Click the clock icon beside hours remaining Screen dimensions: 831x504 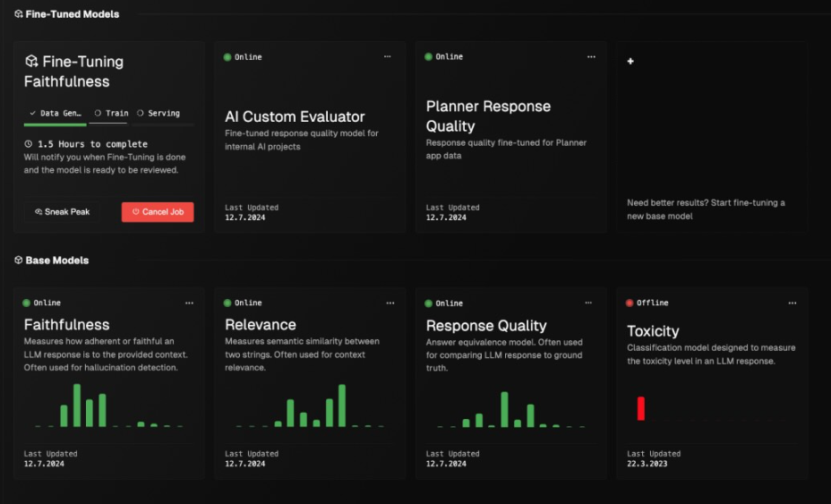pos(28,143)
